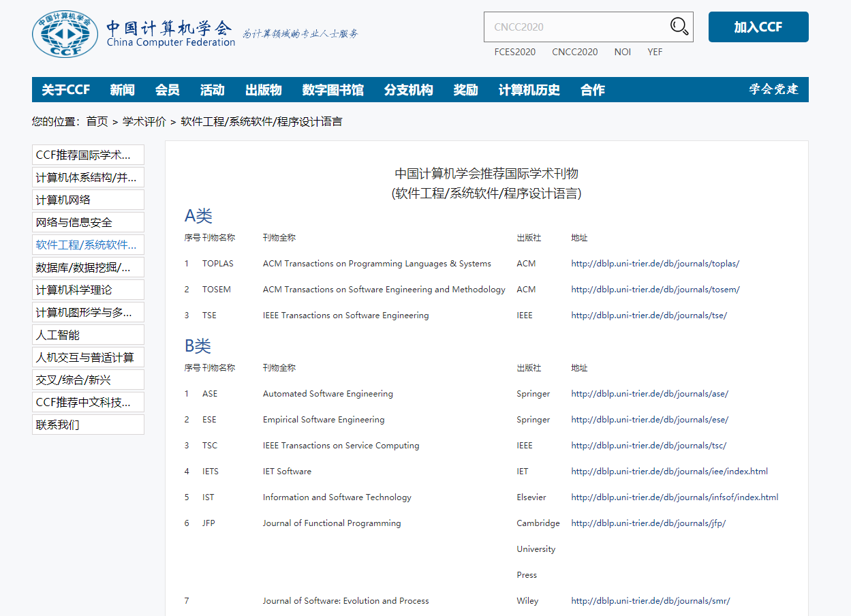851x616 pixels.
Task: Open 学术评价 from the breadcrumb
Action: [142, 121]
